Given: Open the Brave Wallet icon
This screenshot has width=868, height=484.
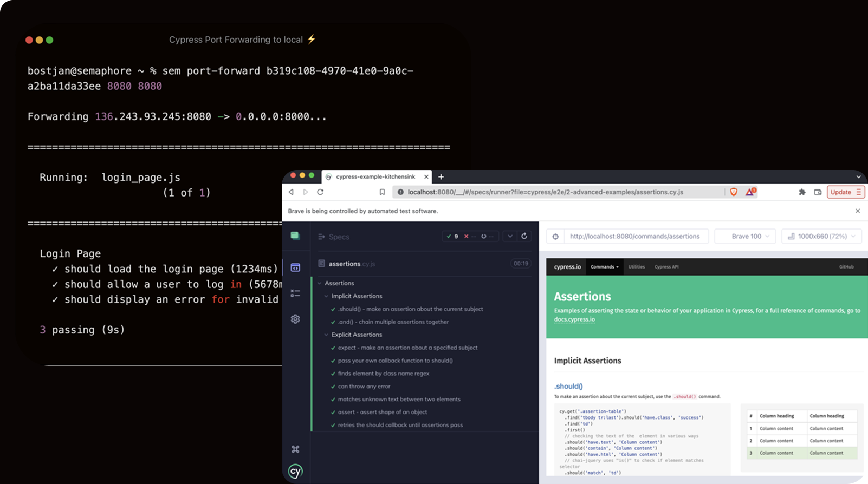Looking at the screenshot, I should [x=818, y=192].
